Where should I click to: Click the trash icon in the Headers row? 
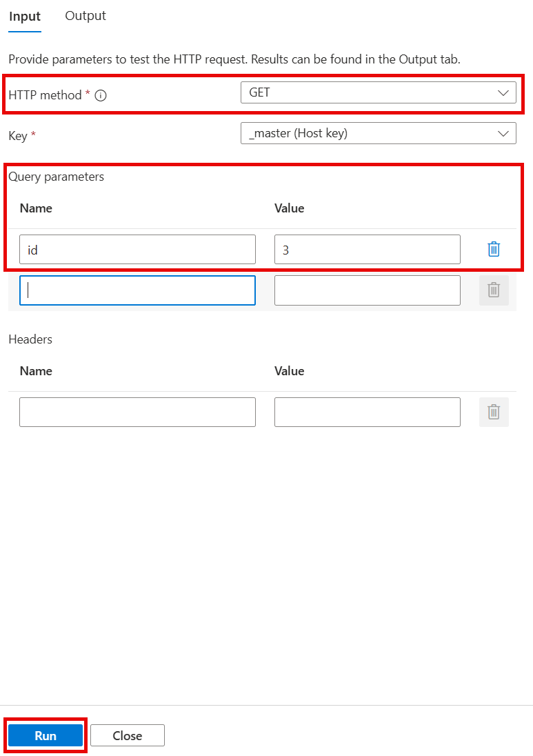click(494, 412)
